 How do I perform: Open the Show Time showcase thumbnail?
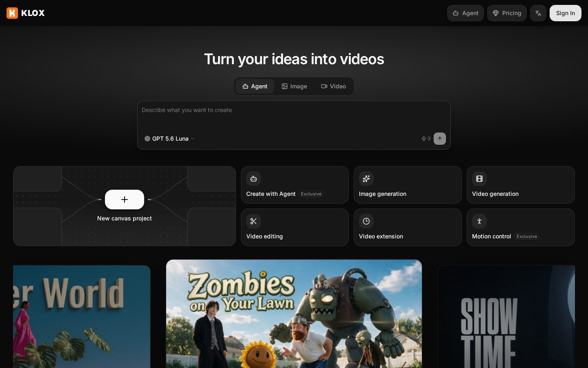(x=506, y=316)
